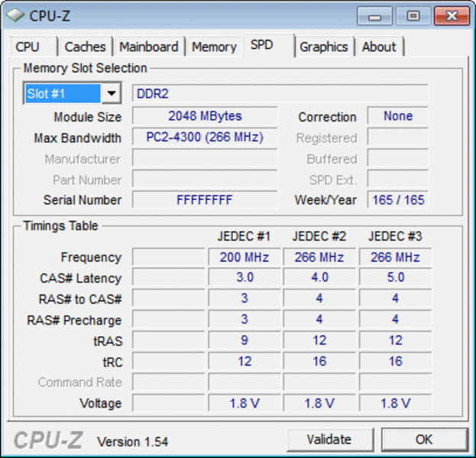
Task: Click the Voltage row label
Action: tap(101, 403)
